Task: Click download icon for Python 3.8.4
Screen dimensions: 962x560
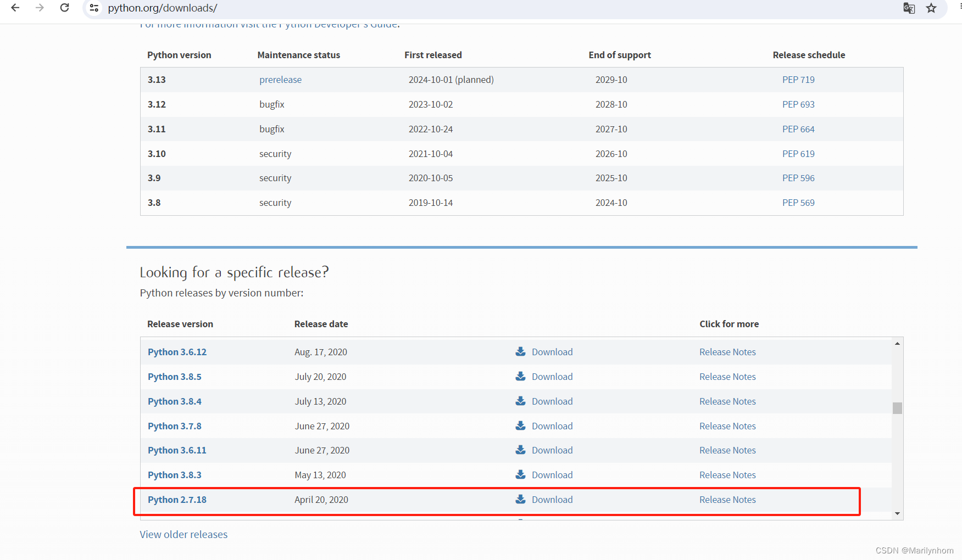Action: 520,401
